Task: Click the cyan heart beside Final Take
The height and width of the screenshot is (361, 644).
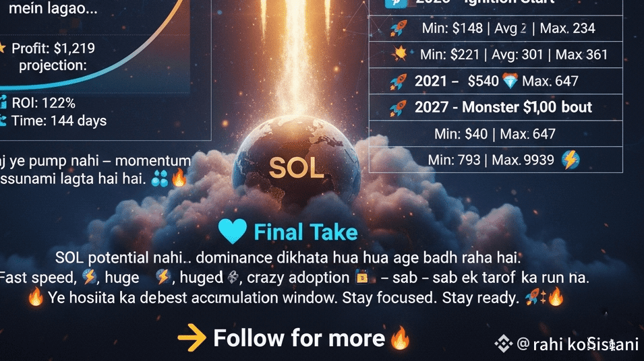Action: 232,231
